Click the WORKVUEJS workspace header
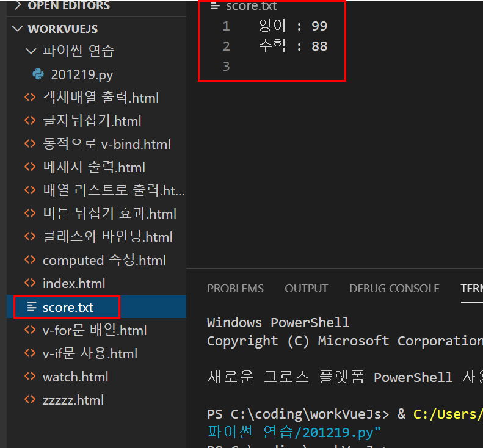Viewport: 483px width, 448px height. pos(63,29)
